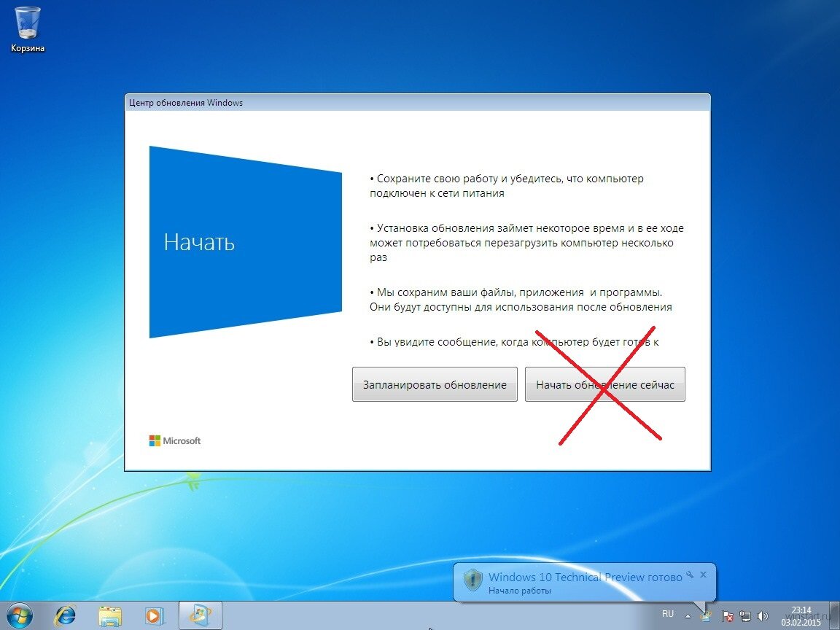
Task: Open the clock showing 23:14
Action: coord(801,616)
